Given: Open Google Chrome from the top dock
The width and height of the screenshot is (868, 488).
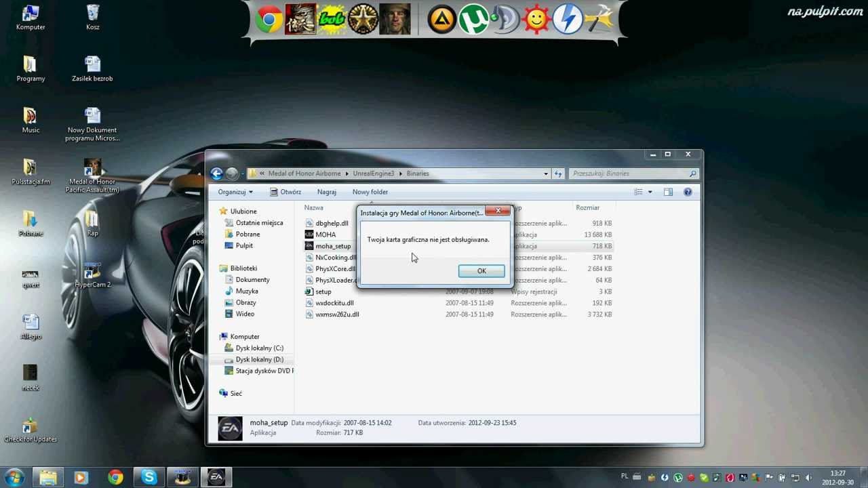Looking at the screenshot, I should click(x=269, y=20).
